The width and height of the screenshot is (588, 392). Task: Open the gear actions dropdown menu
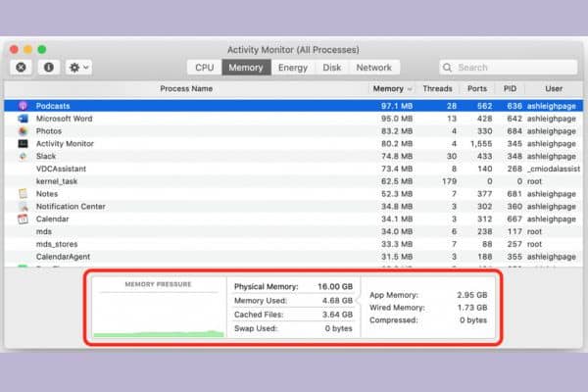click(78, 68)
